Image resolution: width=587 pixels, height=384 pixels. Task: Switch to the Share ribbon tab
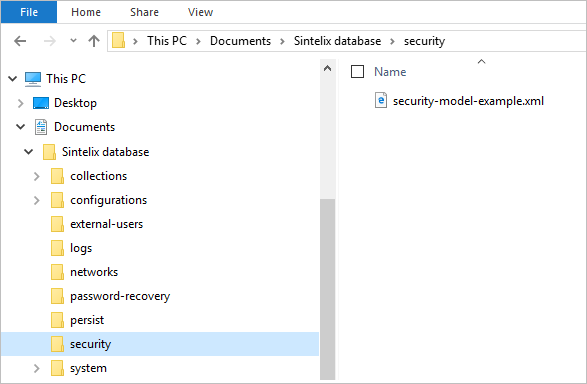click(145, 12)
